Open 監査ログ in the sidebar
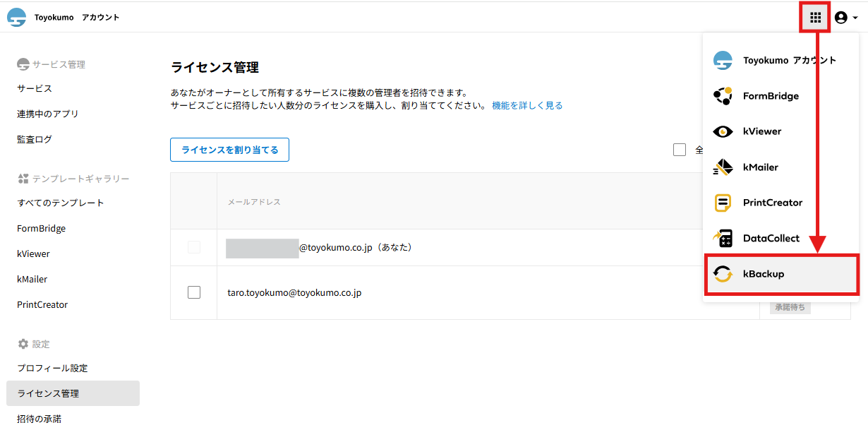 (x=35, y=139)
